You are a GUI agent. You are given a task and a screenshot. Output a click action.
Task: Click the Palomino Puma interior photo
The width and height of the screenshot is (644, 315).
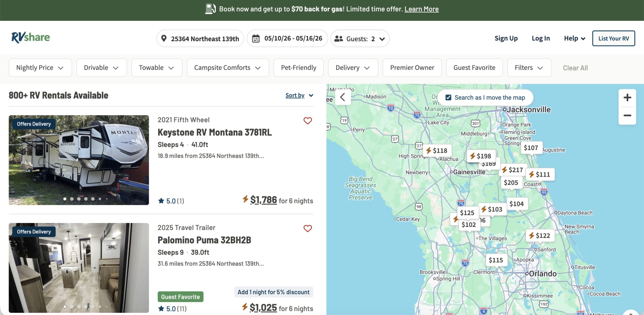(79, 268)
